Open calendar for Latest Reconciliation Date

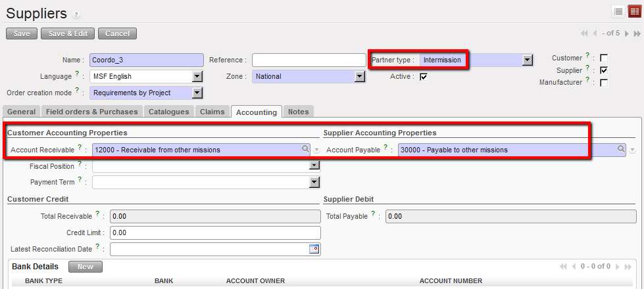pyautogui.click(x=314, y=249)
